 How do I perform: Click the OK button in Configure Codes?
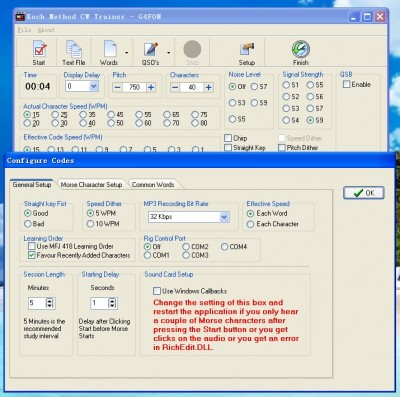[x=364, y=193]
